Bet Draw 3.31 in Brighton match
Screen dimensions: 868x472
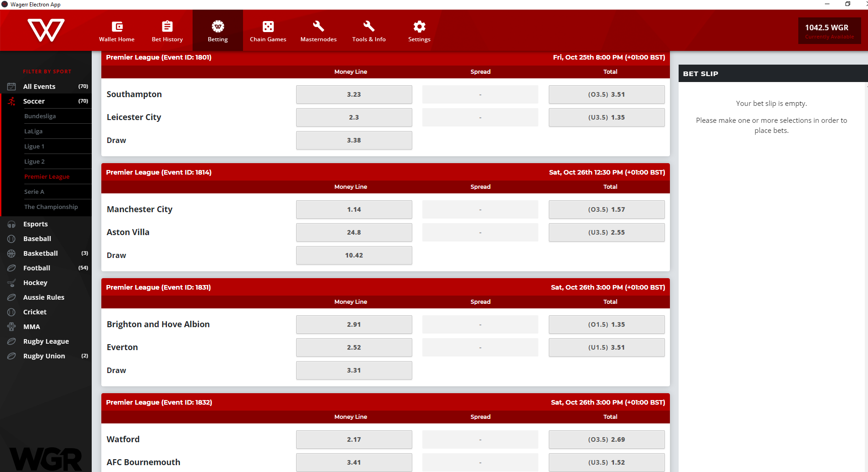354,370
